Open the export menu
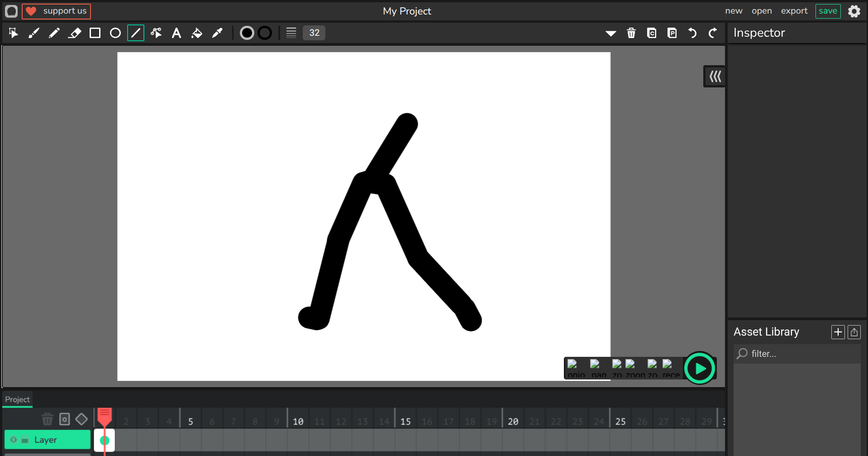 pos(794,11)
